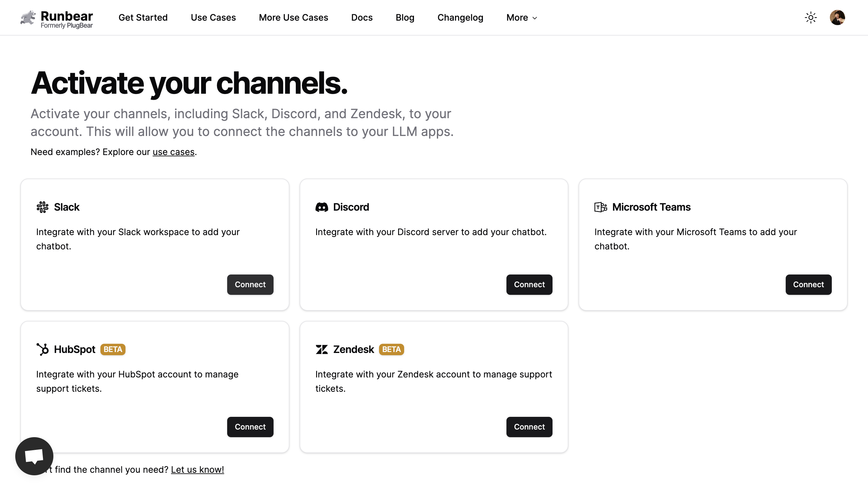Connect Microsoft Teams

808,285
